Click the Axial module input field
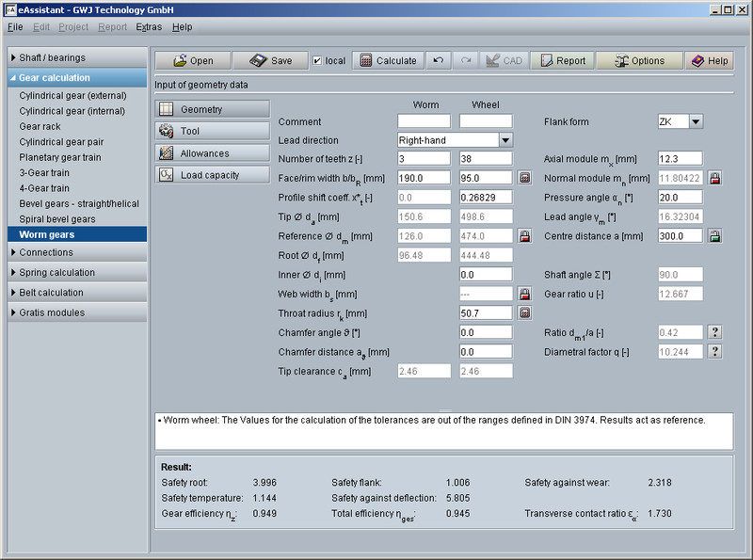753x560 pixels. pos(680,159)
